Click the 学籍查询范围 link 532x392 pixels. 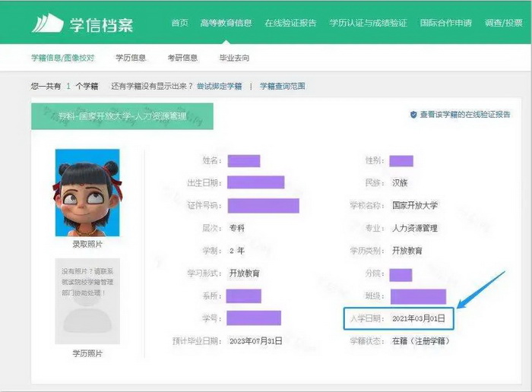(x=282, y=86)
